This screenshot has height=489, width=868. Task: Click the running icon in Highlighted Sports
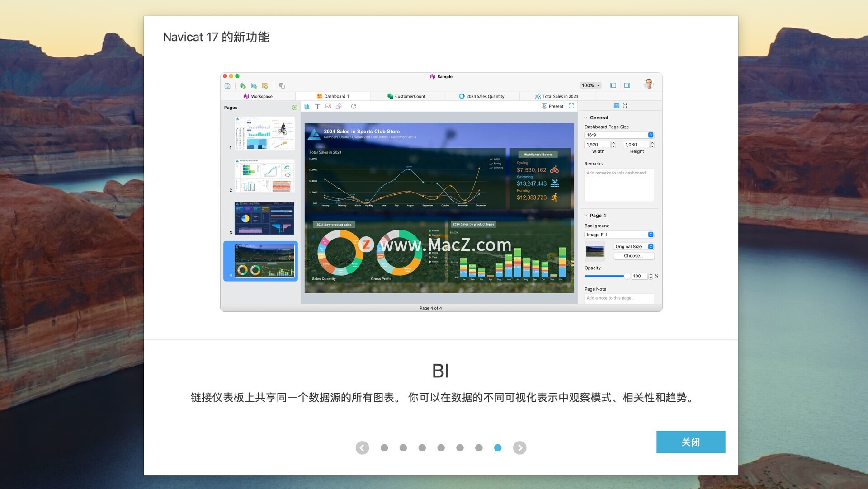pos(555,197)
